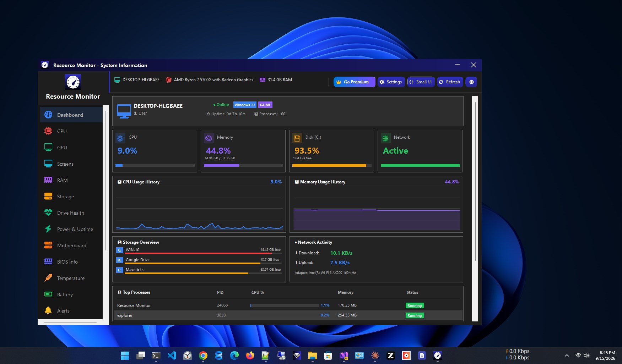
Task: Open the Settings button
Action: click(x=391, y=82)
